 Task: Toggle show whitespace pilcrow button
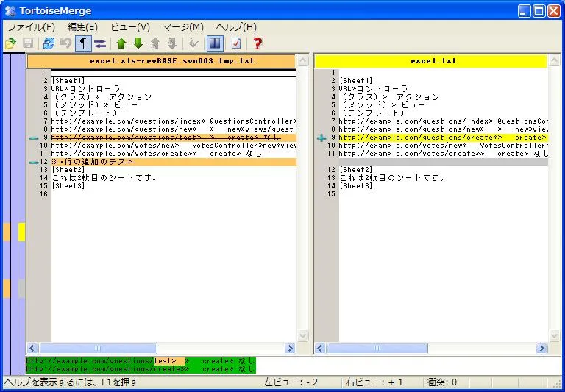(83, 43)
